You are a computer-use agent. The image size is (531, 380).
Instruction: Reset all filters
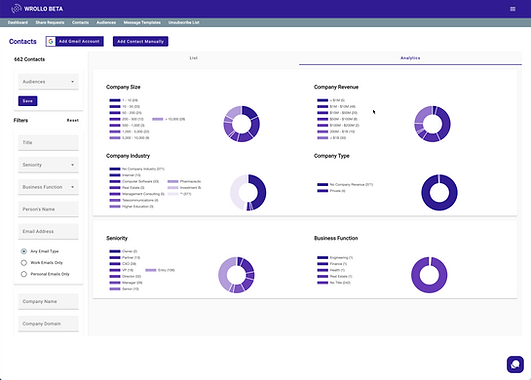click(x=72, y=121)
